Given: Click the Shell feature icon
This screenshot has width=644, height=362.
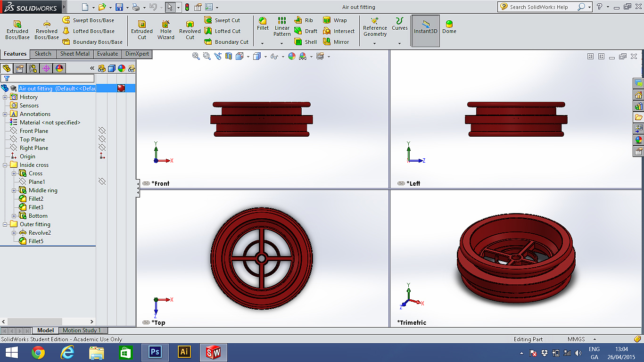Looking at the screenshot, I should pos(305,42).
